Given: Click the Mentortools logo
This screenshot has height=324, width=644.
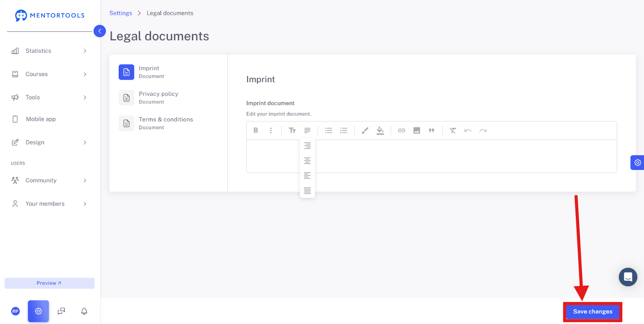Looking at the screenshot, I should [x=50, y=15].
